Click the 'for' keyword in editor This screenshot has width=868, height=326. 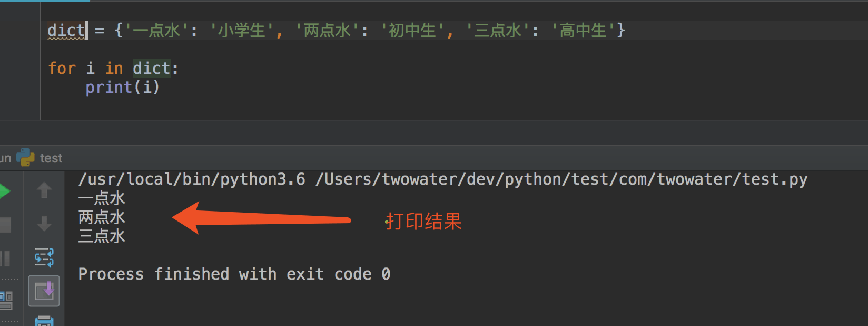point(62,68)
